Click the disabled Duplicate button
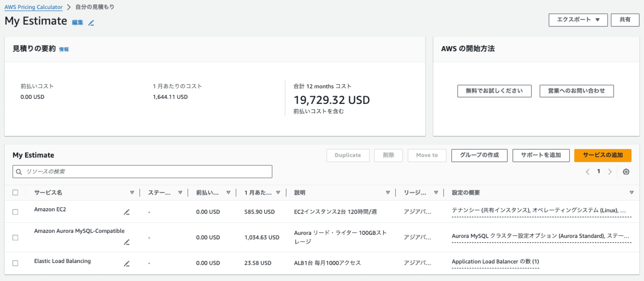 pos(348,155)
